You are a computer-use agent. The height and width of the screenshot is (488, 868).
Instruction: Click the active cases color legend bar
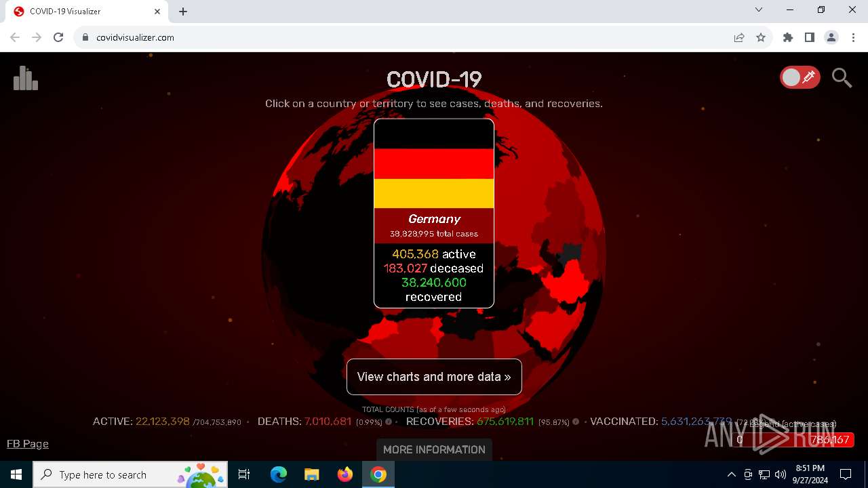pyautogui.click(x=793, y=440)
